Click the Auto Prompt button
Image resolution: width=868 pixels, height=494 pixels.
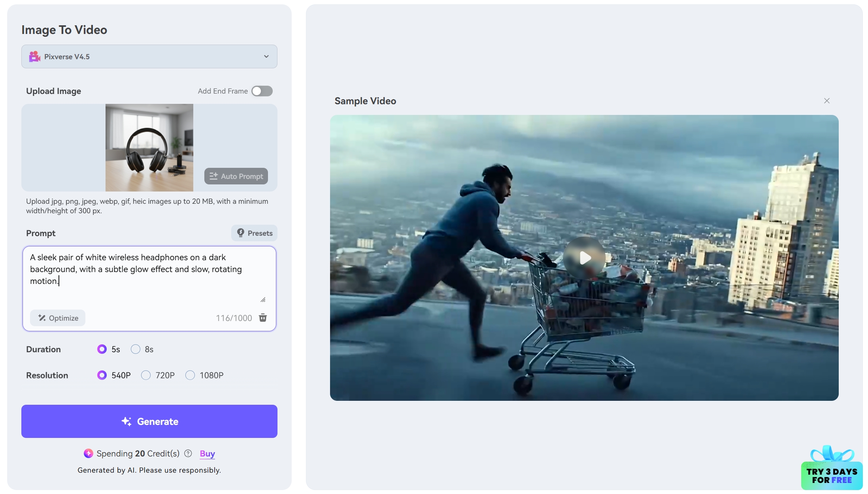pos(236,176)
